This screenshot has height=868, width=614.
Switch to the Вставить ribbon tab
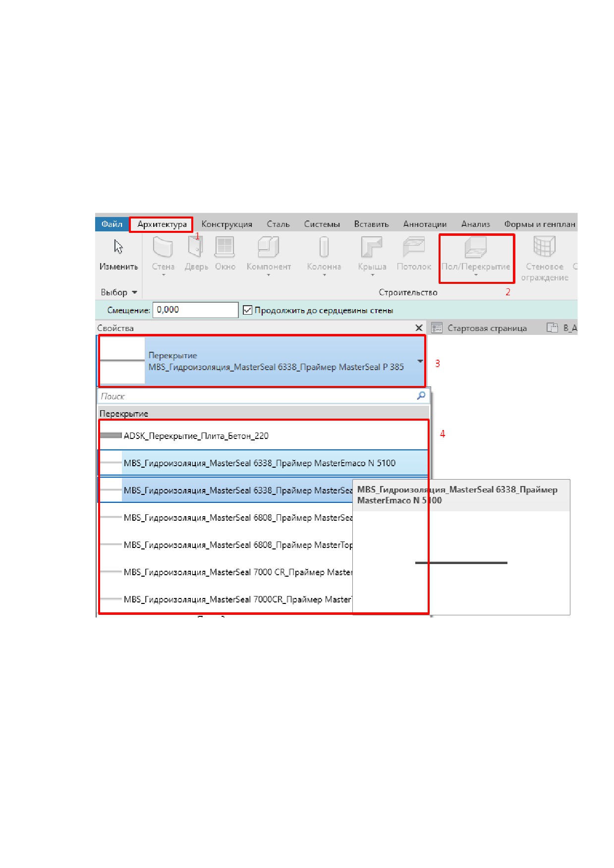coord(371,224)
